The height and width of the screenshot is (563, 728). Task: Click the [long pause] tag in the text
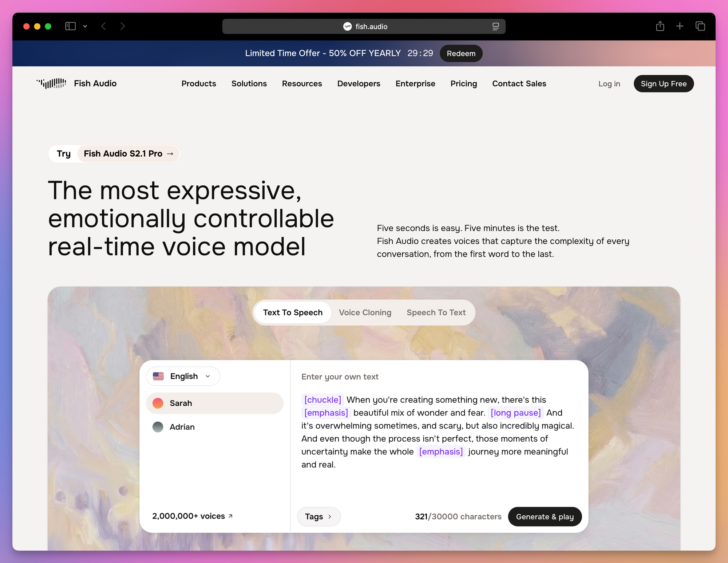(x=515, y=413)
